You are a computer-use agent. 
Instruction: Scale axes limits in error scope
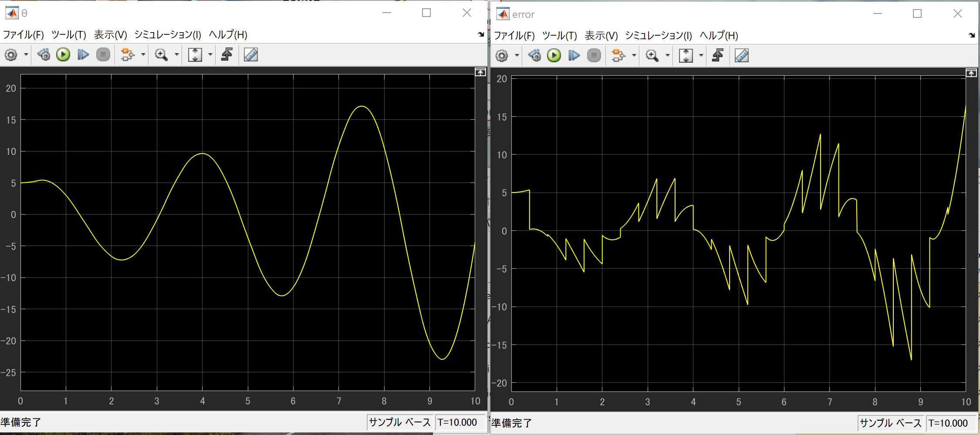686,56
